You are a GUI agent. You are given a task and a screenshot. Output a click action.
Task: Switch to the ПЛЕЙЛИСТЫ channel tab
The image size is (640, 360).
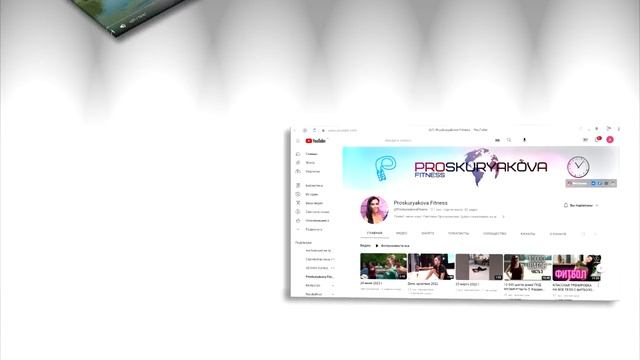(x=458, y=233)
